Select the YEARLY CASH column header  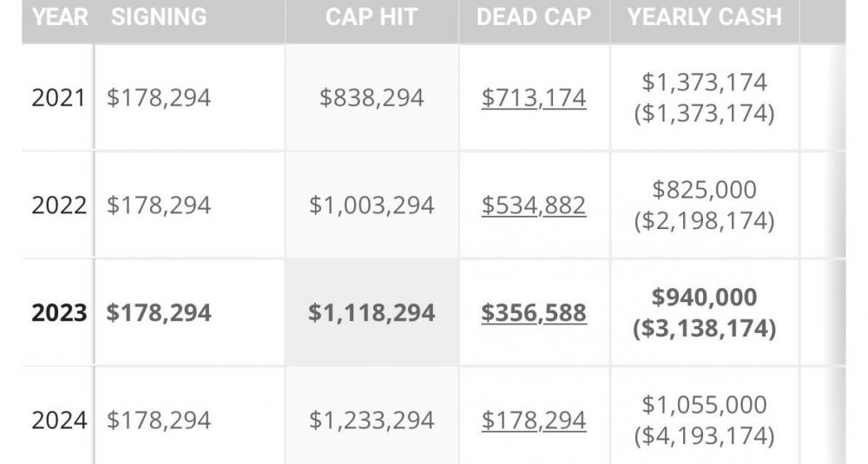704,16
